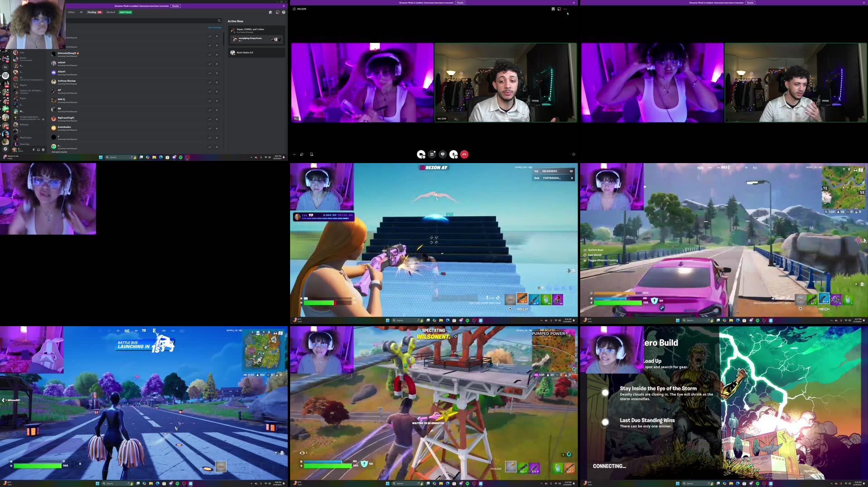The image size is (868, 487).
Task: Decline aaliyah's incoming friend request
Action: [217, 64]
